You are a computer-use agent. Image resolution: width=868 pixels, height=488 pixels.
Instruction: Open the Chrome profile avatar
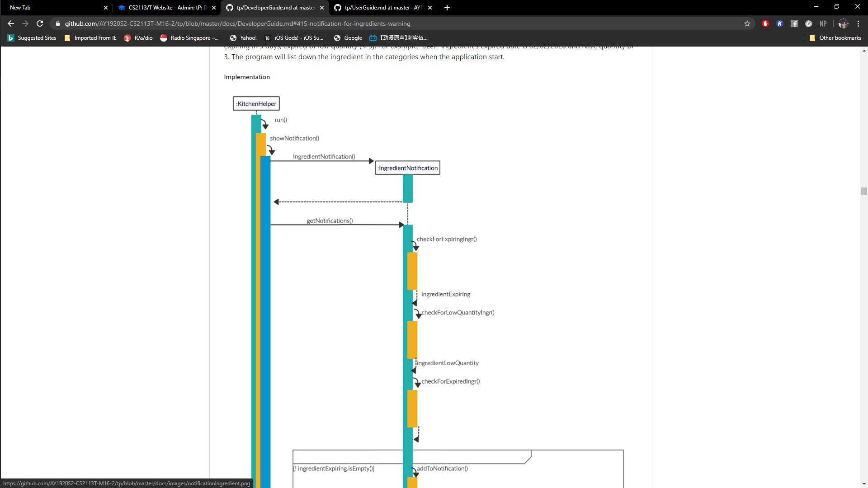coord(843,23)
